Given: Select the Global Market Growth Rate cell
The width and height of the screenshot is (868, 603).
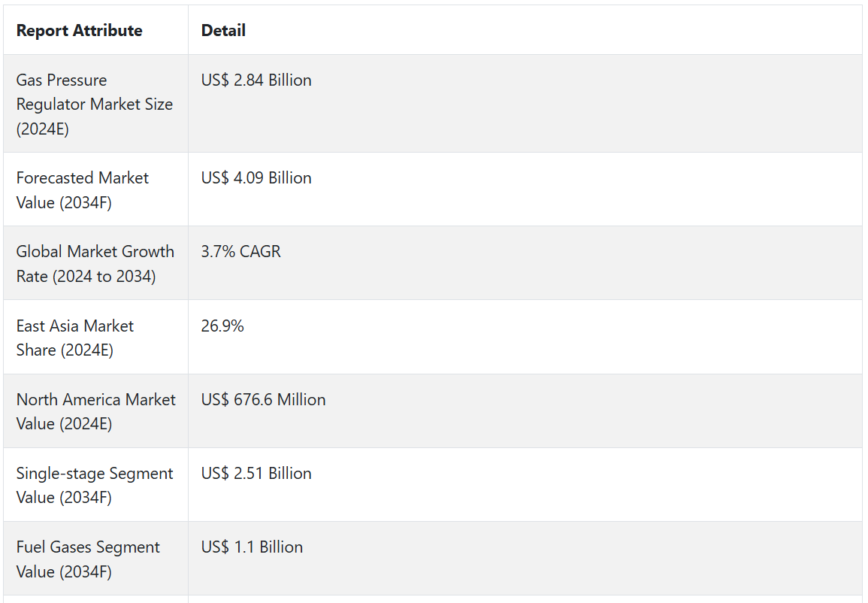Looking at the screenshot, I should pos(95,264).
